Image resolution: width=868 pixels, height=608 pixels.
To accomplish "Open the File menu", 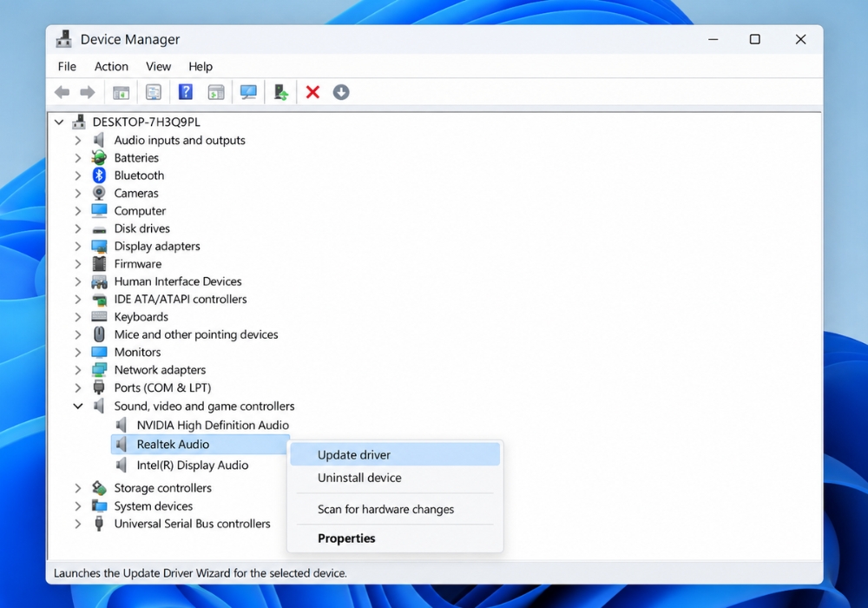I will tap(67, 67).
